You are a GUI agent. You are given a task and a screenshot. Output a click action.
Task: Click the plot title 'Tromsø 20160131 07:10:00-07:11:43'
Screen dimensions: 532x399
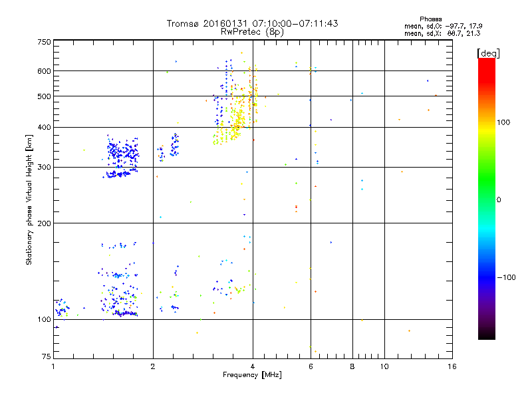pos(252,23)
